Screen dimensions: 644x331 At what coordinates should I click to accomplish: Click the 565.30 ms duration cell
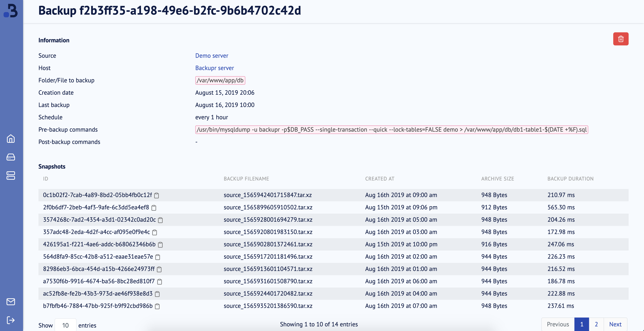click(561, 207)
